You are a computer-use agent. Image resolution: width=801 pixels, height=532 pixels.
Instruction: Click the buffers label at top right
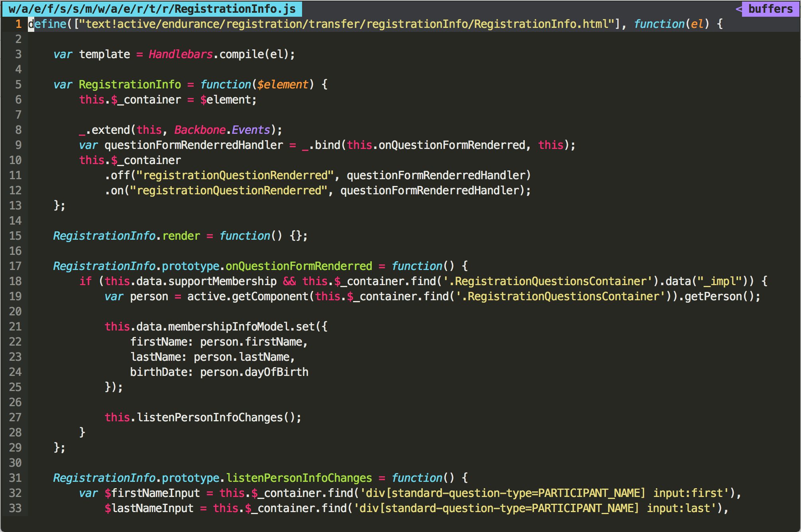click(770, 9)
